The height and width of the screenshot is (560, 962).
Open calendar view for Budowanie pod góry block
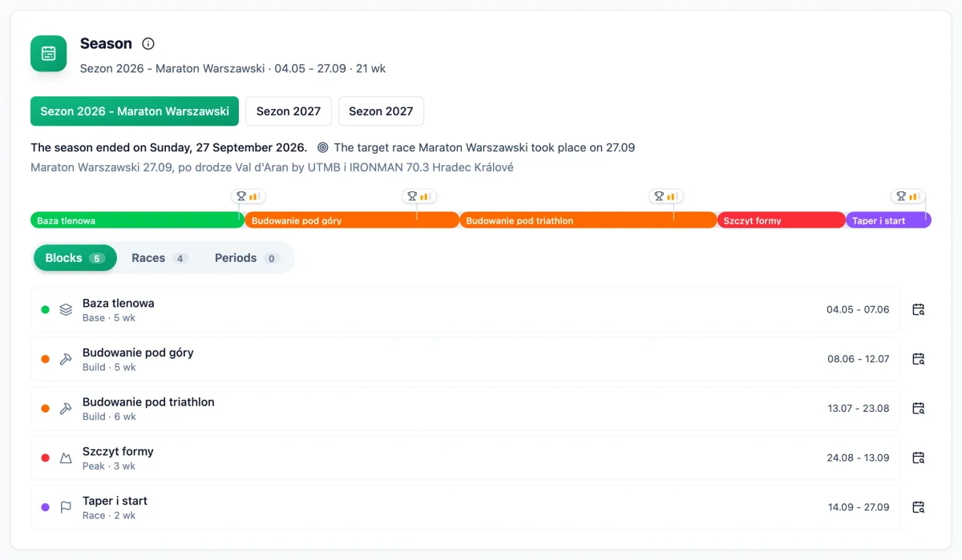(919, 359)
